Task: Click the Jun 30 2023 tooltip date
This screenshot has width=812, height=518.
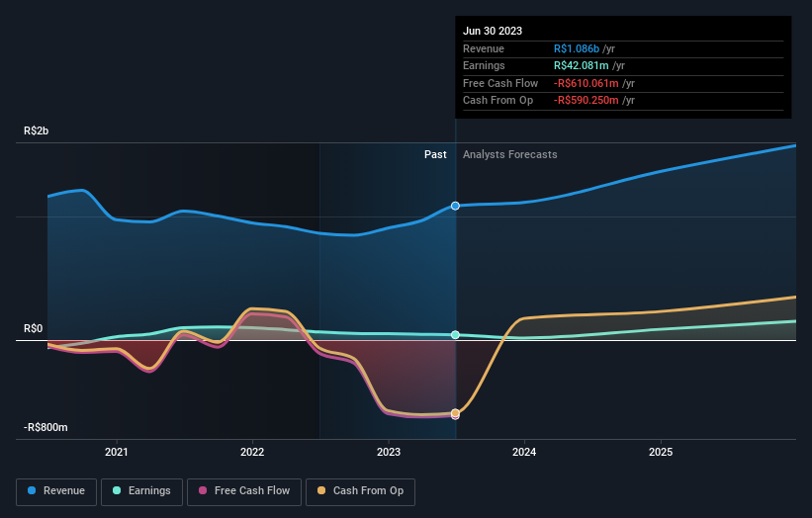Action: click(493, 31)
